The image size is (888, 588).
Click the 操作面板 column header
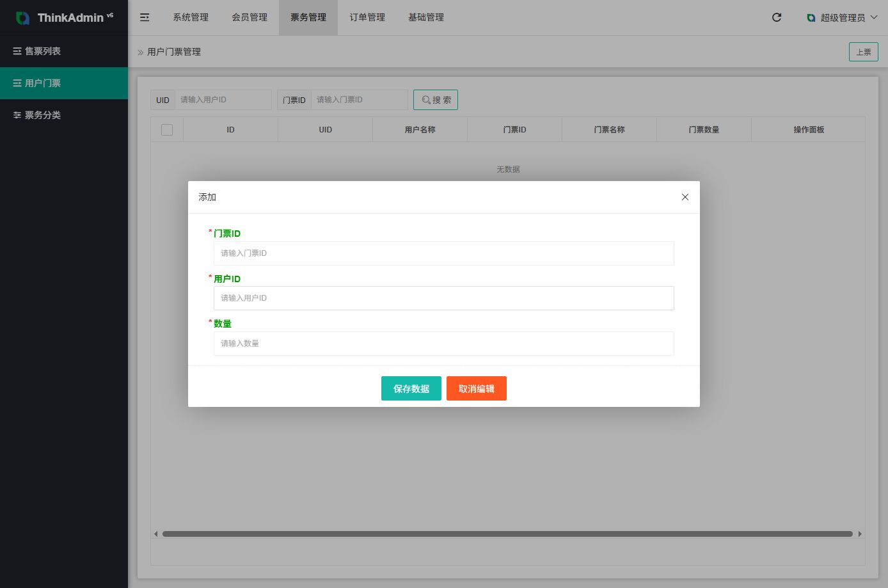[809, 130]
